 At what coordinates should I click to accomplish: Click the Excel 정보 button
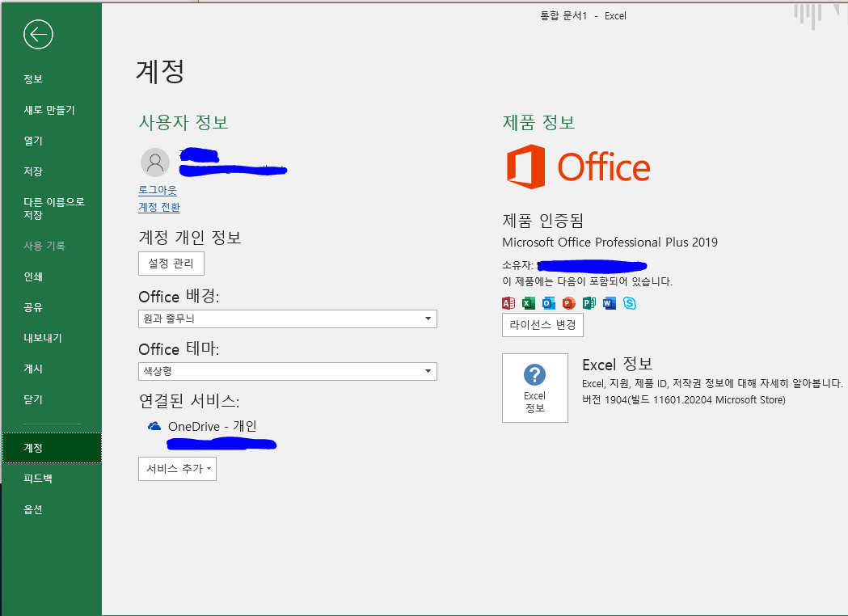pyautogui.click(x=535, y=388)
